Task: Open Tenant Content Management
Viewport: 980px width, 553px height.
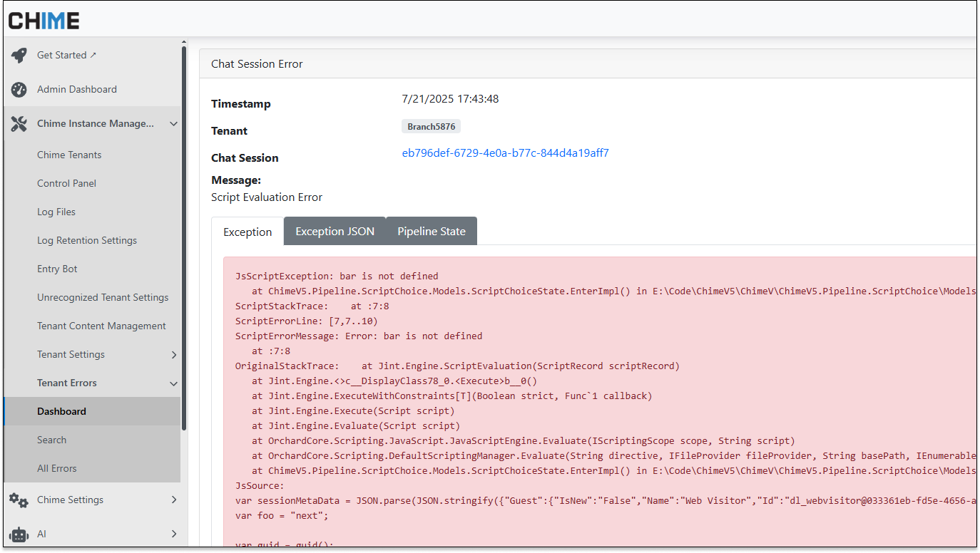Action: tap(101, 326)
